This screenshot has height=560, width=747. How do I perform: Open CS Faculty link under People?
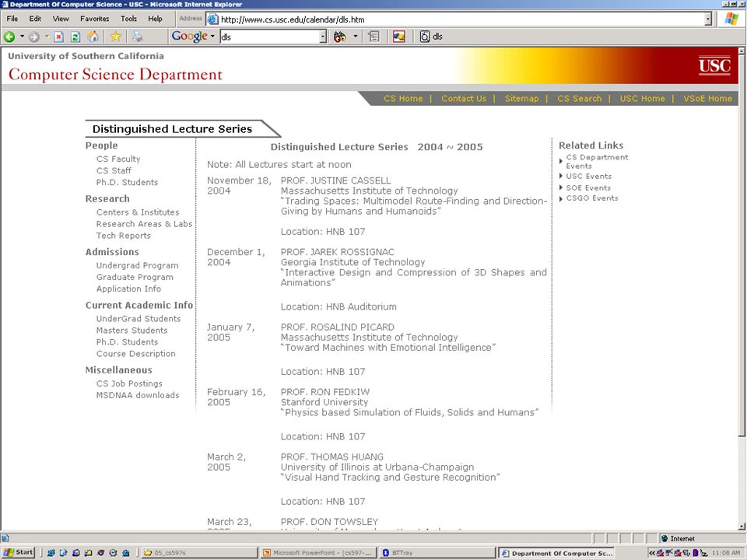point(118,159)
